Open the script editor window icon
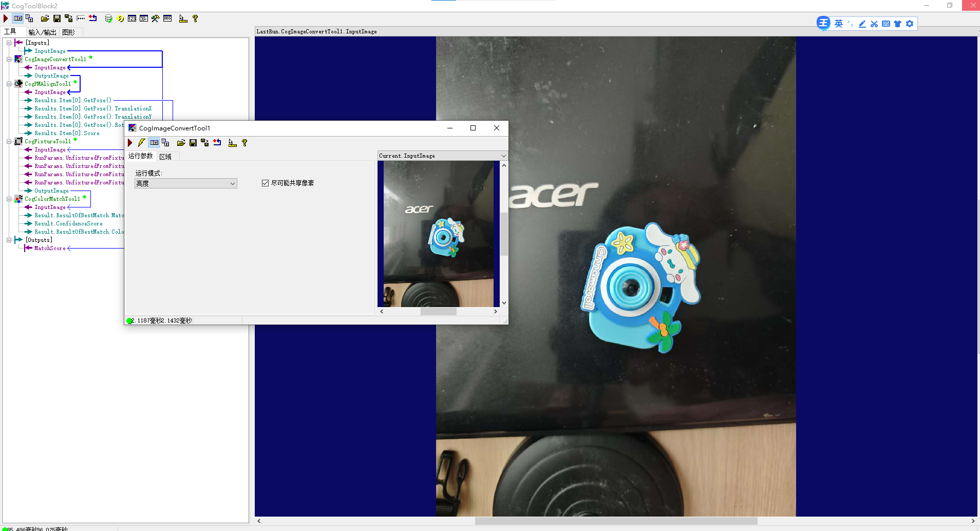This screenshot has width=980, height=531. click(x=144, y=18)
